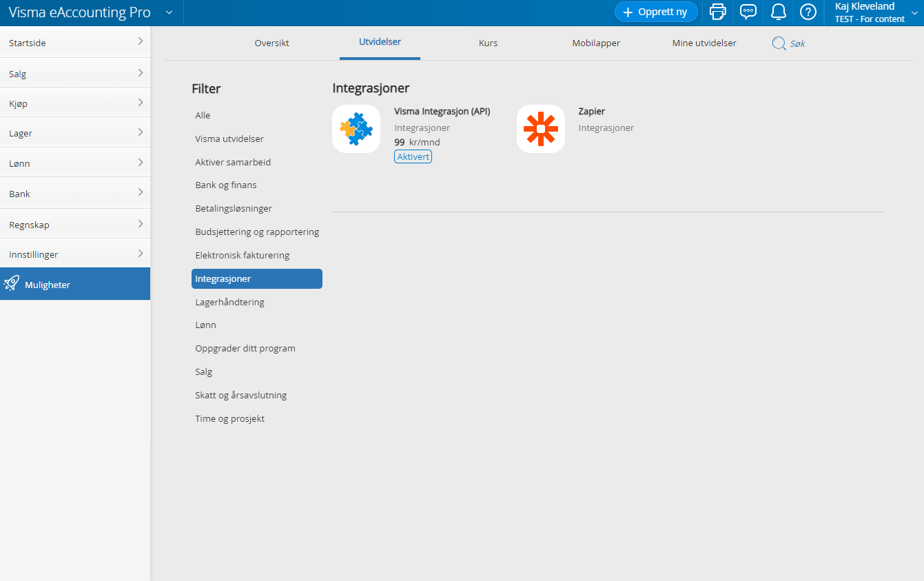The width and height of the screenshot is (924, 581).
Task: Go to the Mine utvidelser tab
Action: 704,43
